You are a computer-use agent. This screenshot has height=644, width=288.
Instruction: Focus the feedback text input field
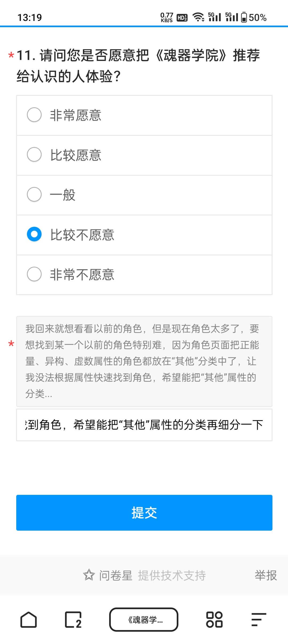click(144, 425)
